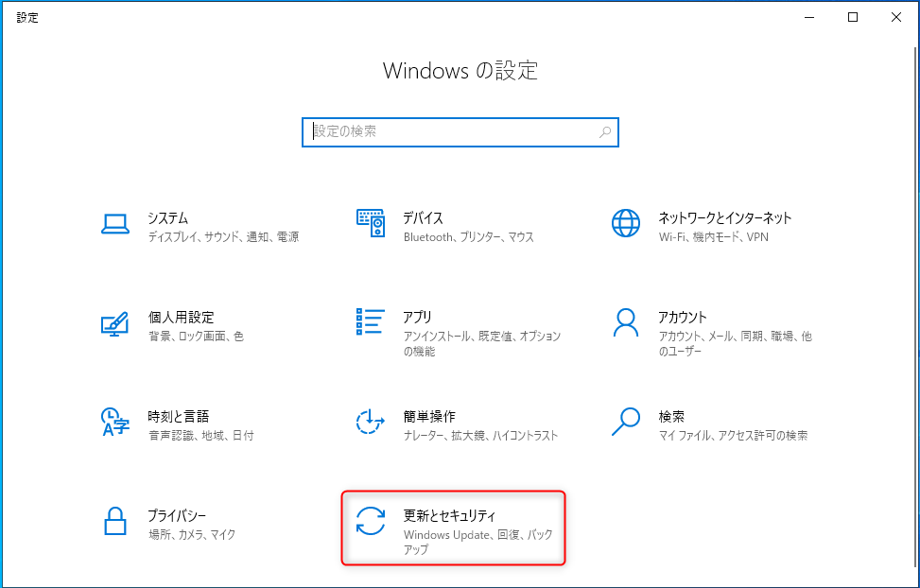Open the アプリ list icon
This screenshot has height=588, width=920.
point(370,323)
